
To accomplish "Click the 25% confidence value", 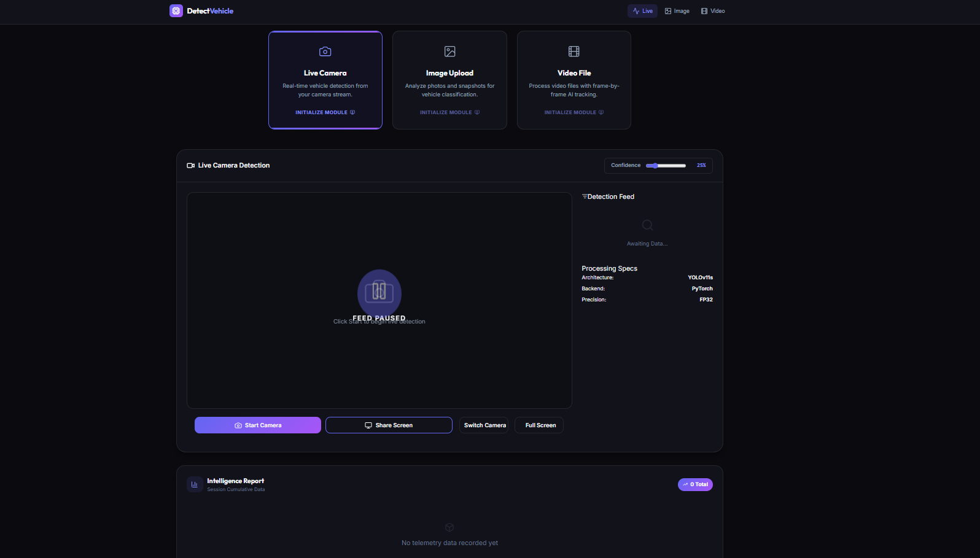I will point(701,166).
